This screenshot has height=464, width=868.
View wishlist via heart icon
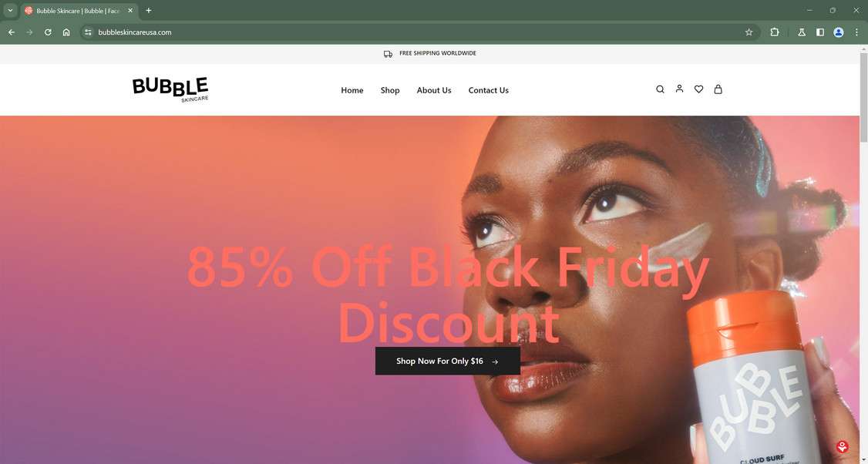coord(698,89)
